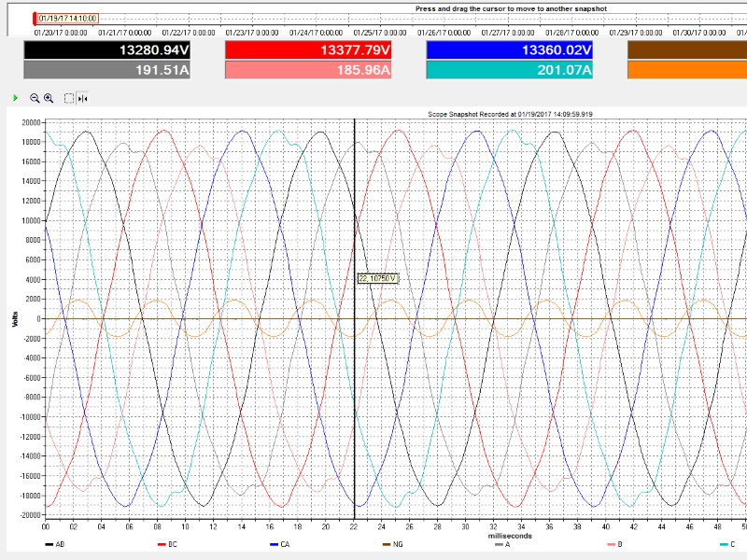Click the 22, 10750 V cursor value label

378,278
